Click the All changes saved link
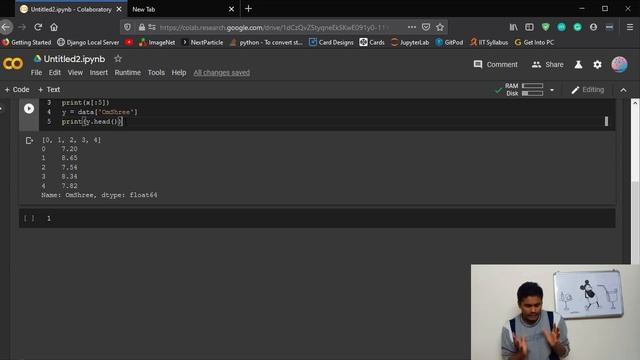 (x=222, y=73)
